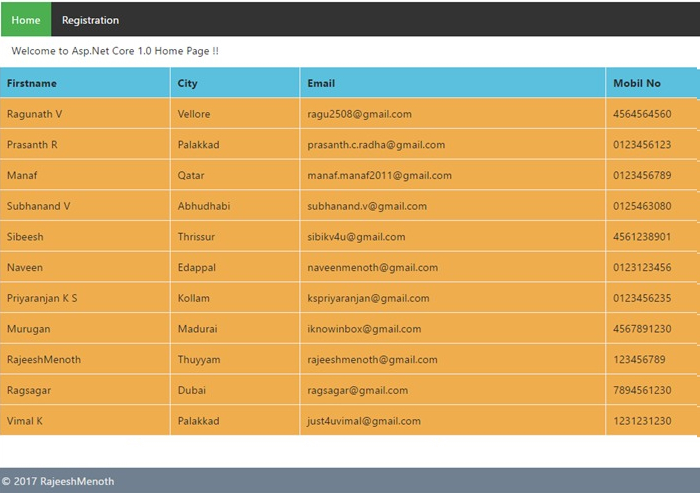The image size is (700, 493).
Task: Select the city Edappal
Action: click(196, 267)
